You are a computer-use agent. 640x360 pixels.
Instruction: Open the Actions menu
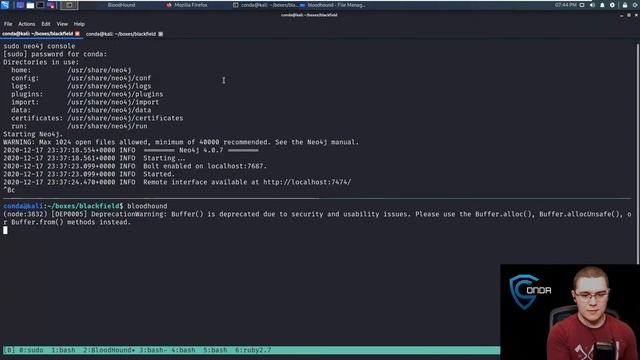point(27,24)
